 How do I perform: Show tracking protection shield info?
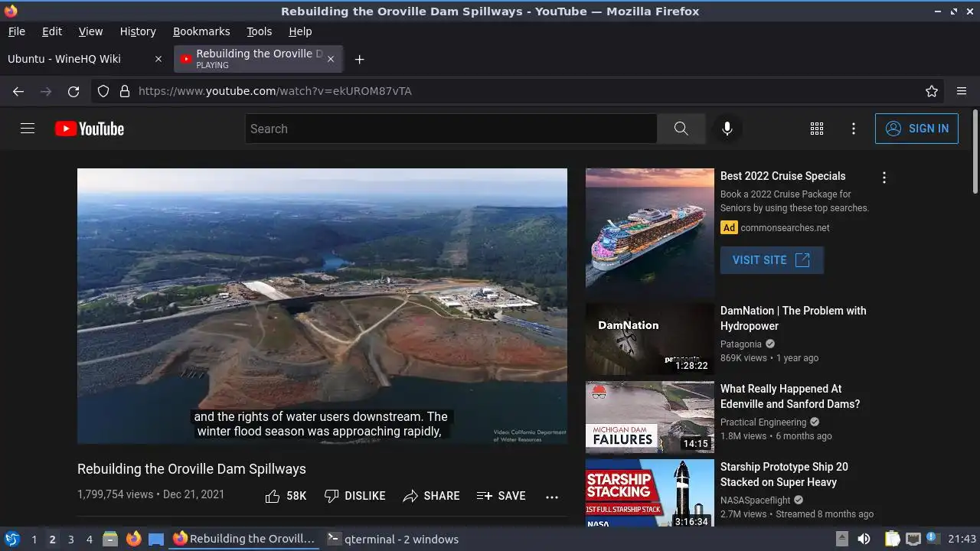point(103,91)
